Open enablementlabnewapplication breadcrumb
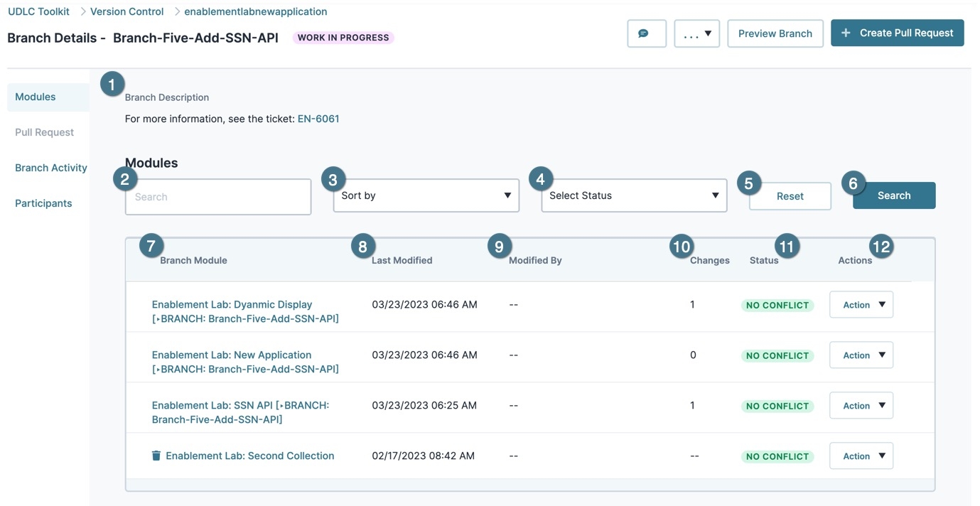 256,11
